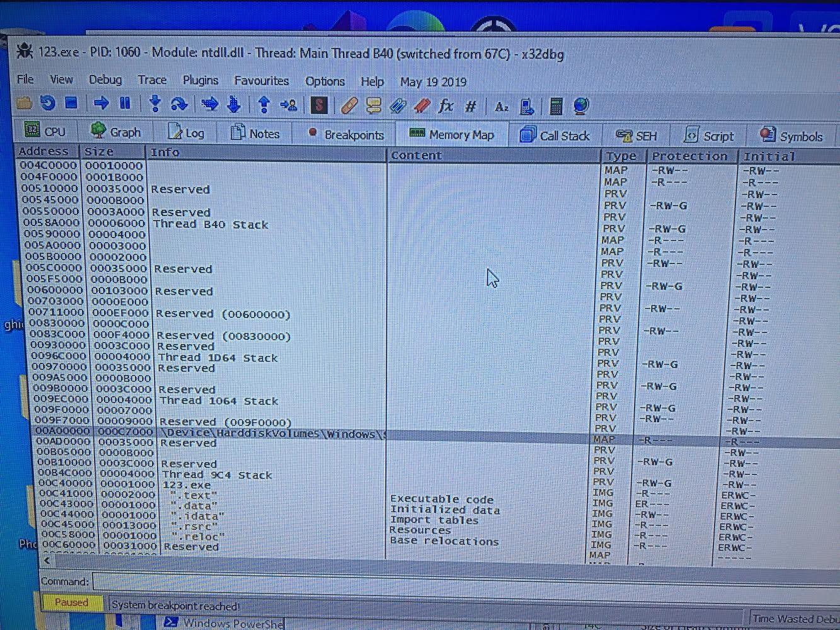Open the Scylla plugin icon

pyautogui.click(x=319, y=105)
